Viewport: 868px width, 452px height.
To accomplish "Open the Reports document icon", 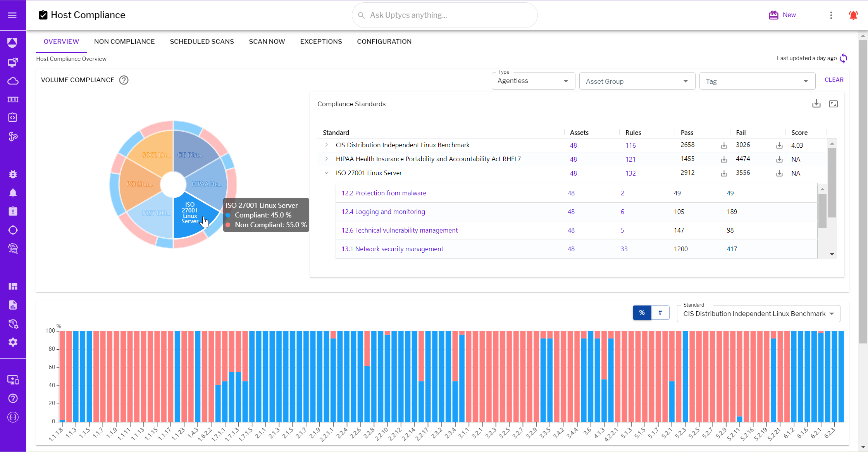I will (x=13, y=305).
